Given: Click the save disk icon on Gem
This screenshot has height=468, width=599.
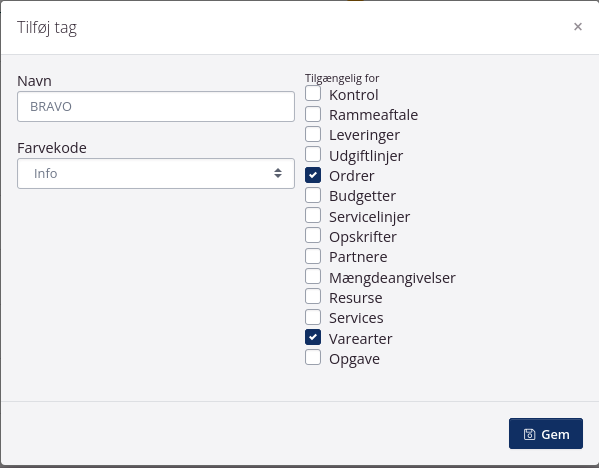Looking at the screenshot, I should 529,434.
